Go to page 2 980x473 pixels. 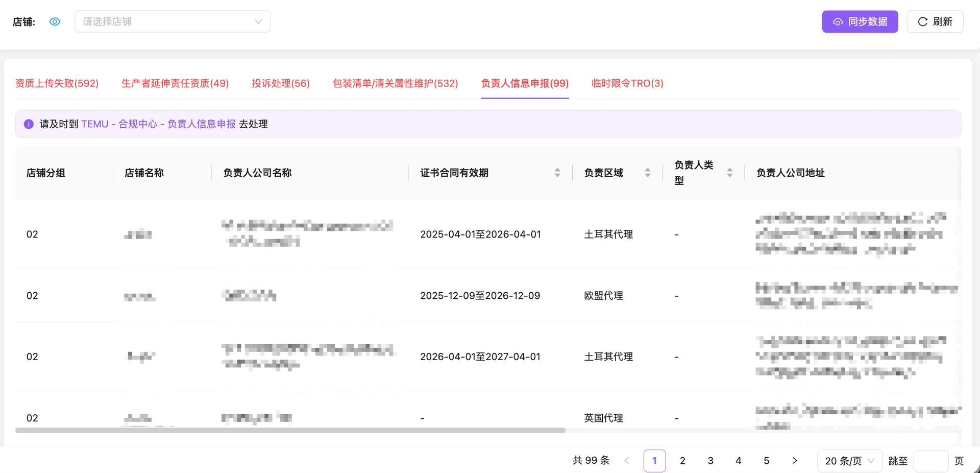tap(682, 461)
